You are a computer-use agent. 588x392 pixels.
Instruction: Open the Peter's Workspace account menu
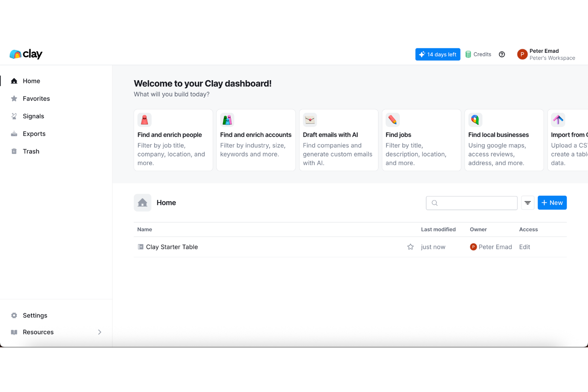point(546,54)
